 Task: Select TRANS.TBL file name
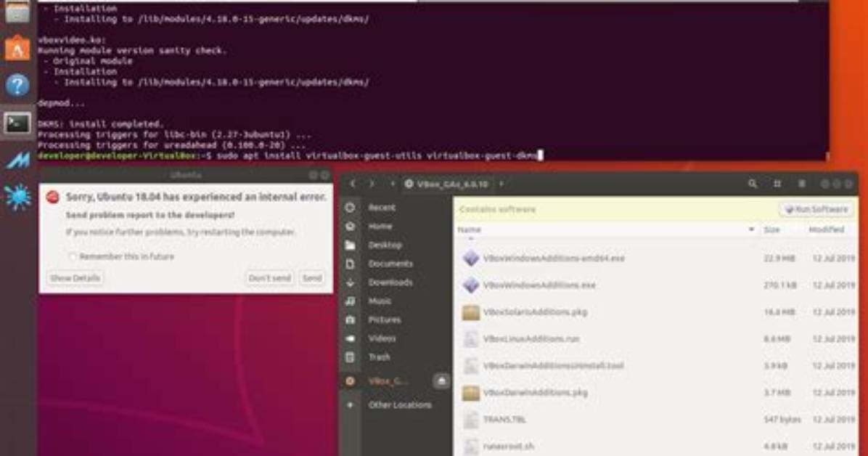pyautogui.click(x=504, y=420)
